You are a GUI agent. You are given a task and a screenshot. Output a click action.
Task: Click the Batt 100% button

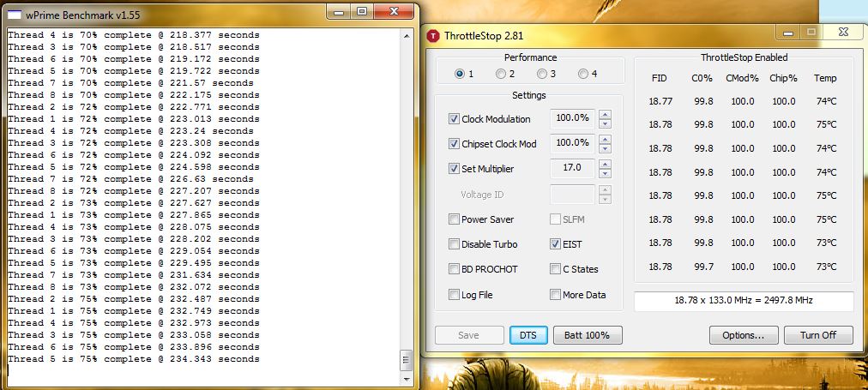588,335
